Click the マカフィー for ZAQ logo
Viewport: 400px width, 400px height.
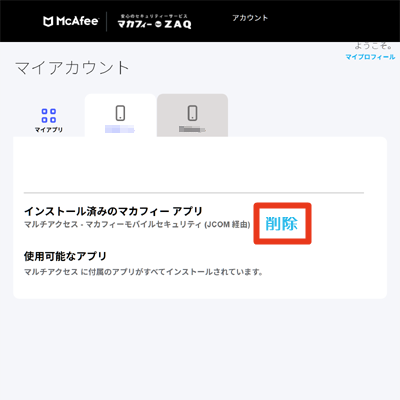pyautogui.click(x=154, y=22)
